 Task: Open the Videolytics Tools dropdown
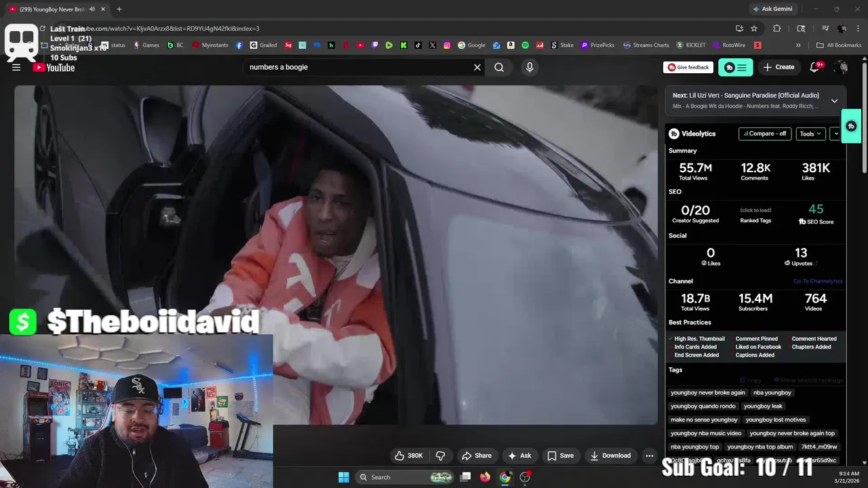point(810,134)
